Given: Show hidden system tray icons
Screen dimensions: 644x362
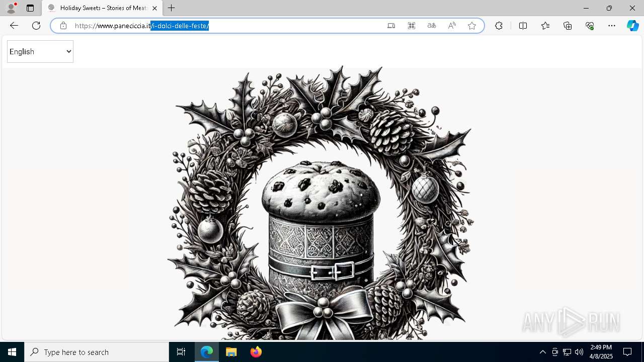Looking at the screenshot, I should [542, 352].
